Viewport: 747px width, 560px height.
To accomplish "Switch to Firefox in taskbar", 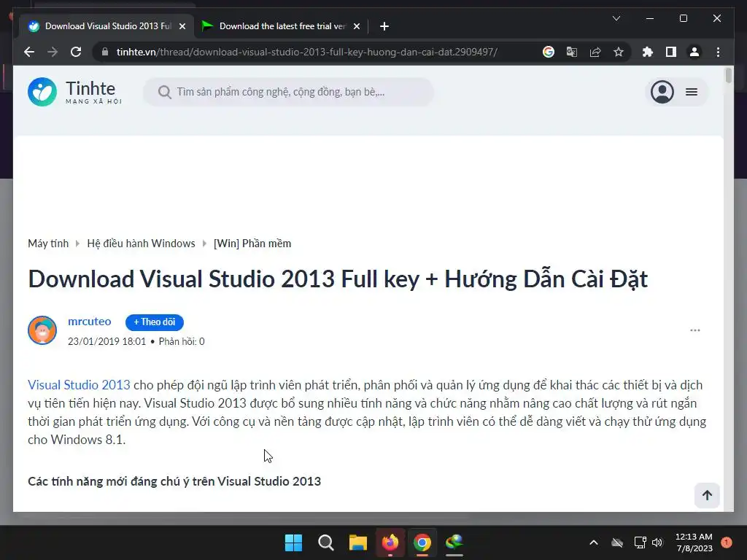I will tap(390, 542).
